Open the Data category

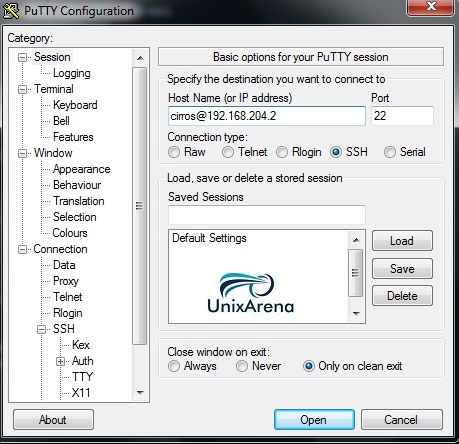[64, 265]
